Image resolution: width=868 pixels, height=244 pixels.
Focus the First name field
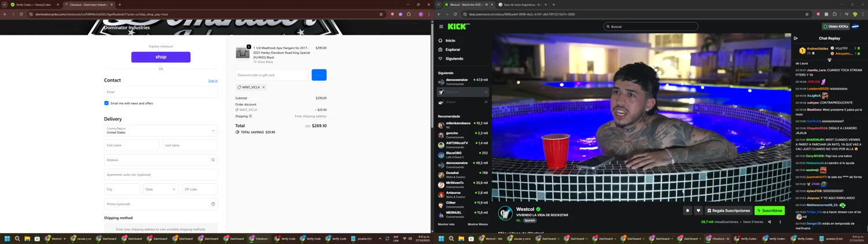click(x=131, y=145)
